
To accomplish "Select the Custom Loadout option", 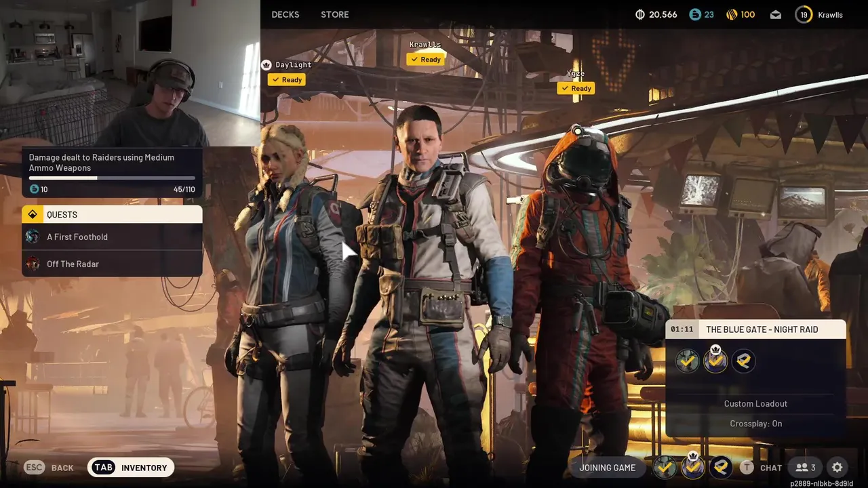I will click(755, 403).
